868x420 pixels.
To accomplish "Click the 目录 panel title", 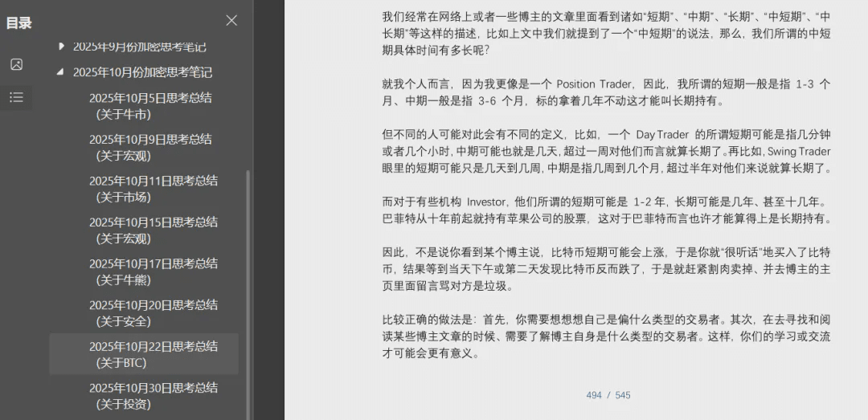I will coord(18,22).
